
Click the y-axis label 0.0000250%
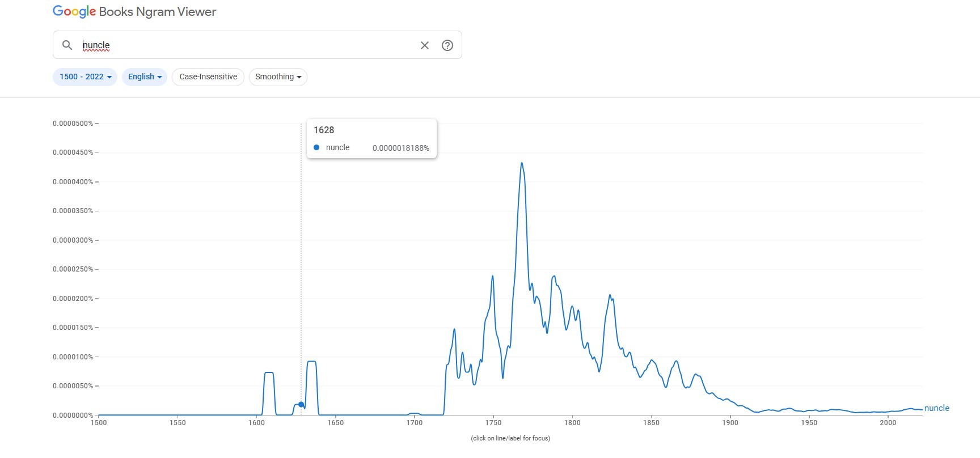coord(73,269)
